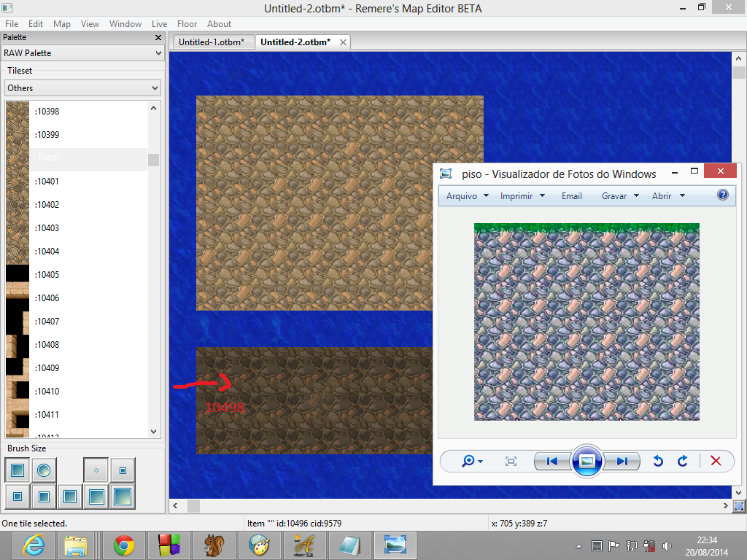
Task: Go to previous photo in viewer
Action: [x=553, y=461]
